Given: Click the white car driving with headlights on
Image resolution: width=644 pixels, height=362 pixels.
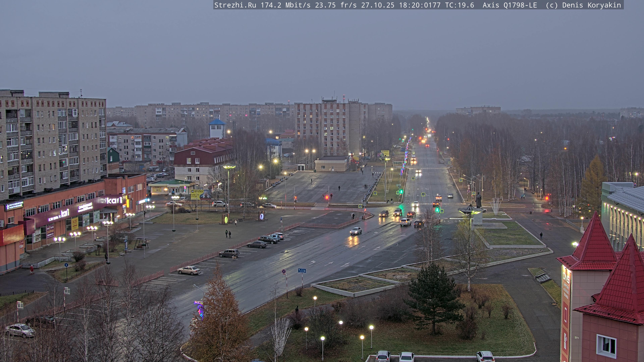Looking at the screenshot, I should (x=356, y=231).
